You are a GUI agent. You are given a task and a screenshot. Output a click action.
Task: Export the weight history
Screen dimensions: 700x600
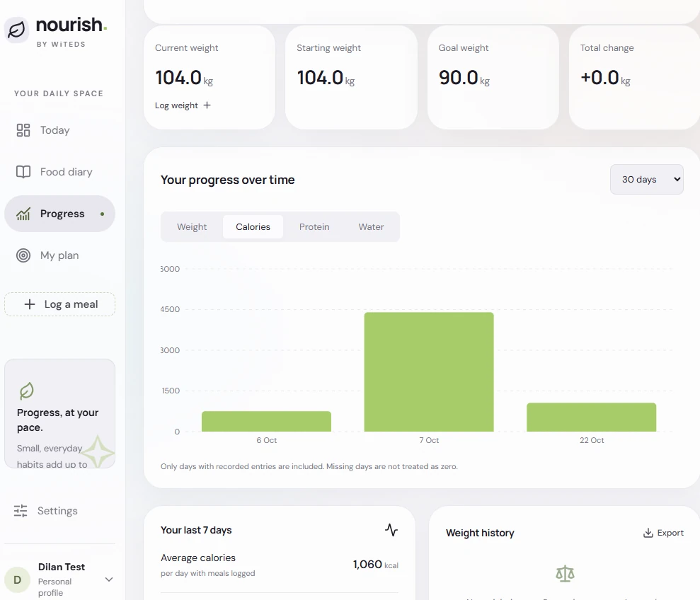click(x=663, y=533)
